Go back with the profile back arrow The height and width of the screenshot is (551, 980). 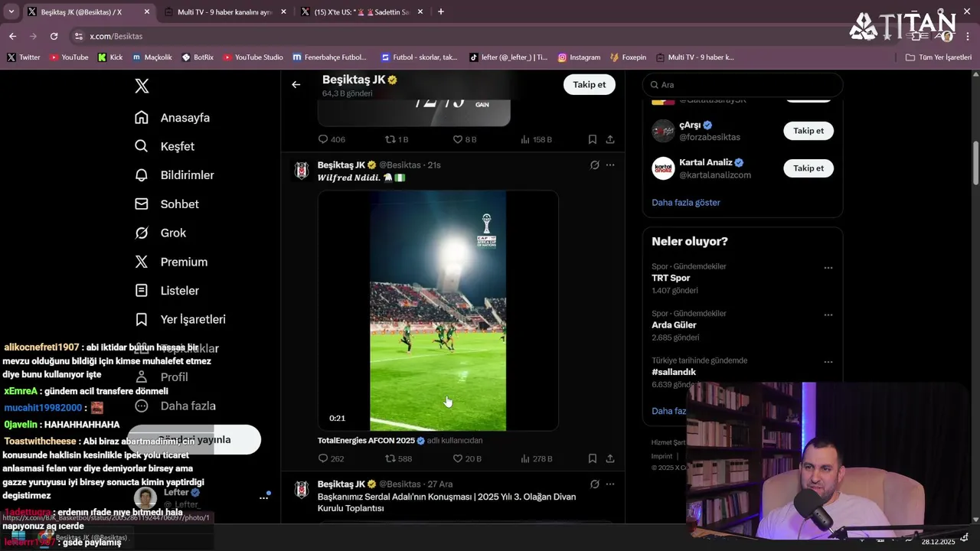click(x=296, y=85)
